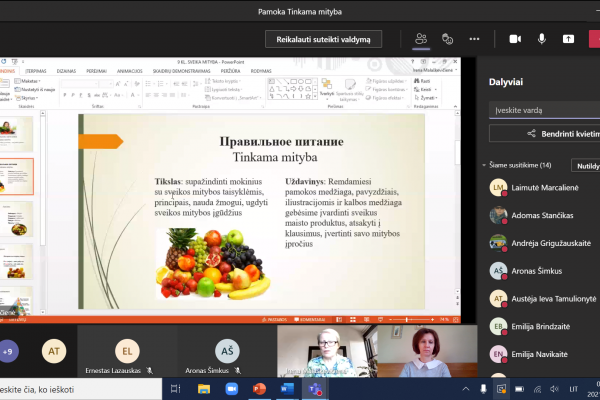This screenshot has width=600, height=400.
Task: Select the fruit-bowl slide thumbnail
Action: (16, 219)
